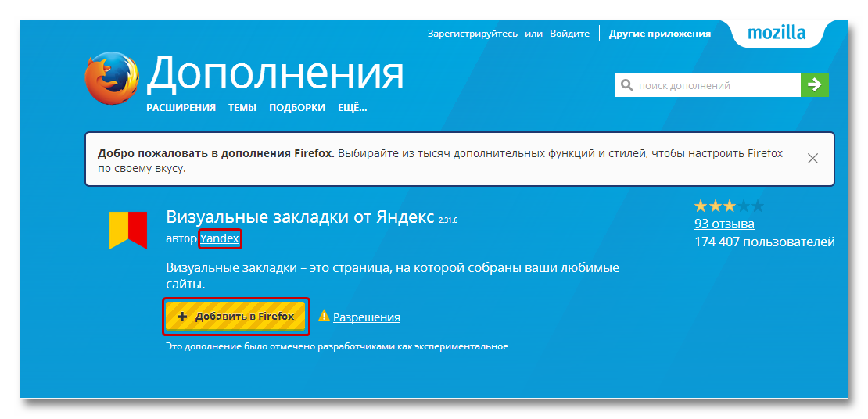Image resolution: width=868 pixels, height=419 pixels.
Task: Open the Подборки menu item
Action: [x=297, y=107]
